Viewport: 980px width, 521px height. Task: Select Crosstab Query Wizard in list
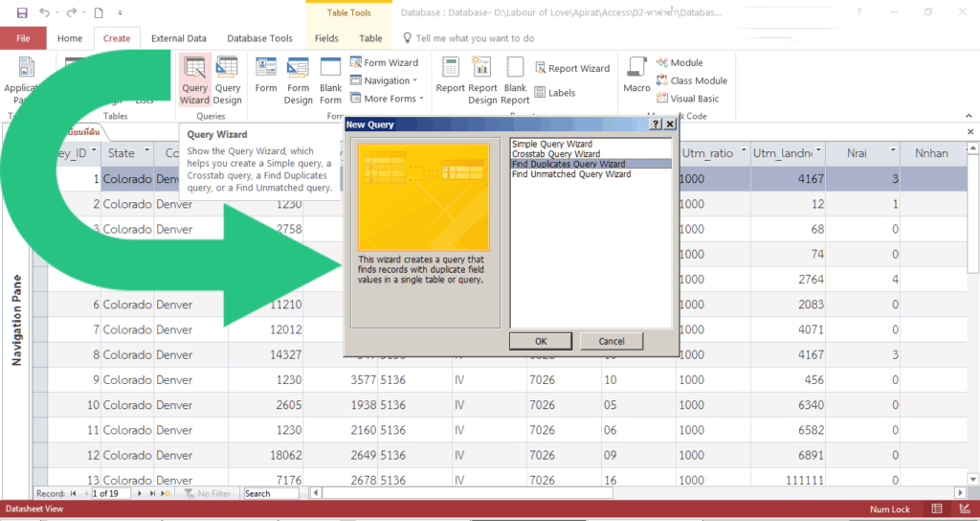click(556, 154)
